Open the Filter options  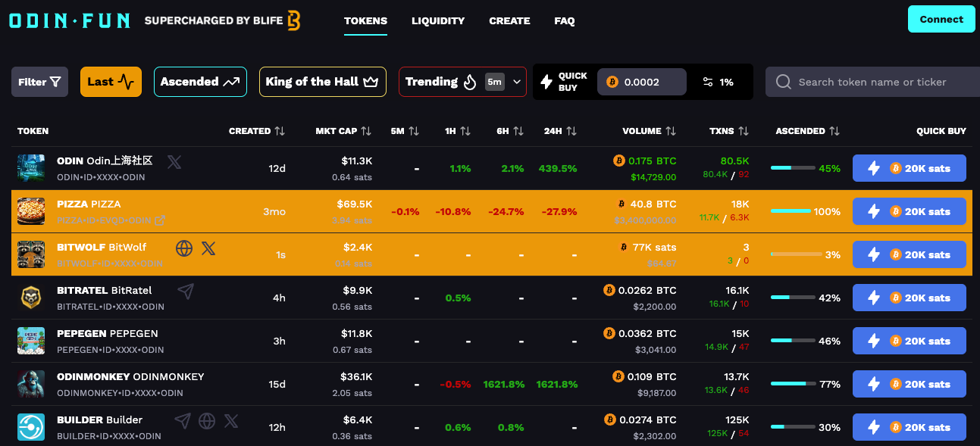click(x=40, y=82)
